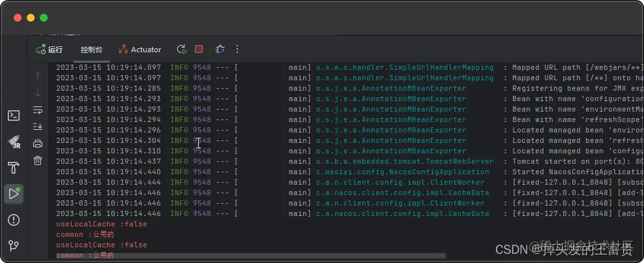Open the Terminal tool window icon

14,116
